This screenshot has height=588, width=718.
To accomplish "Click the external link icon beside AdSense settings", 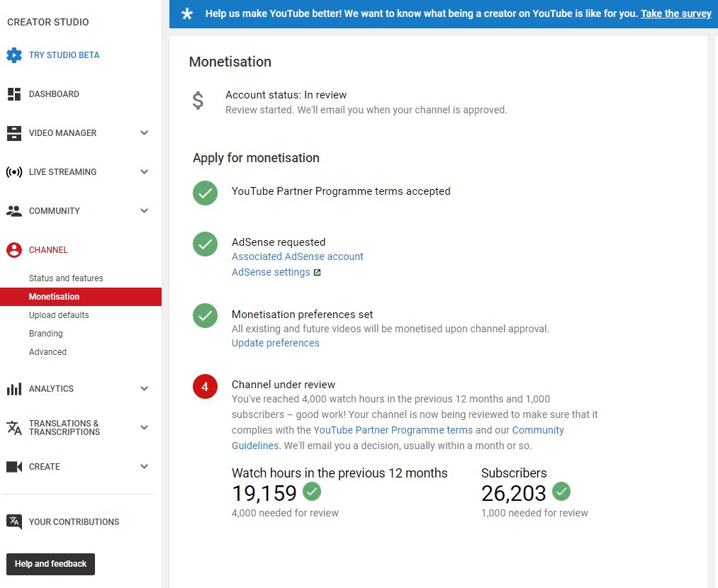I will [317, 272].
